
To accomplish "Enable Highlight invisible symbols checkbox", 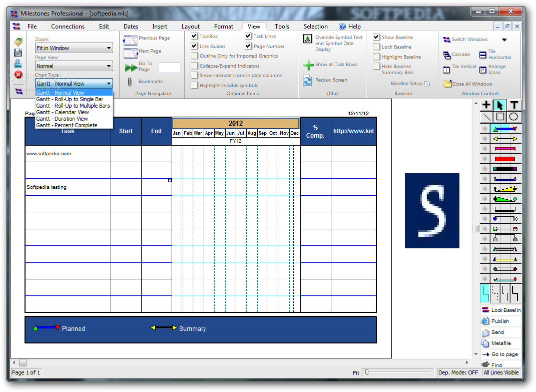I will [194, 85].
